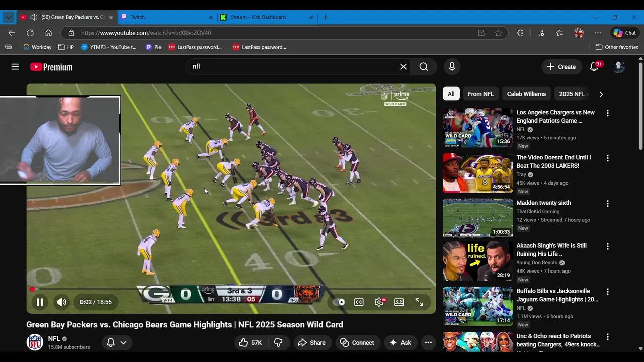644x362 pixels.
Task: Open the tab actions menu
Action: [8, 17]
